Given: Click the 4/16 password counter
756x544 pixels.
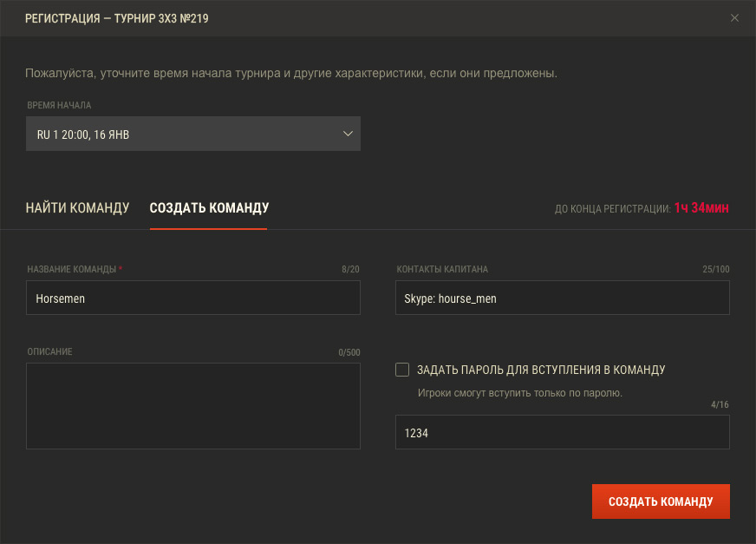Looking at the screenshot, I should pyautogui.click(x=720, y=404).
